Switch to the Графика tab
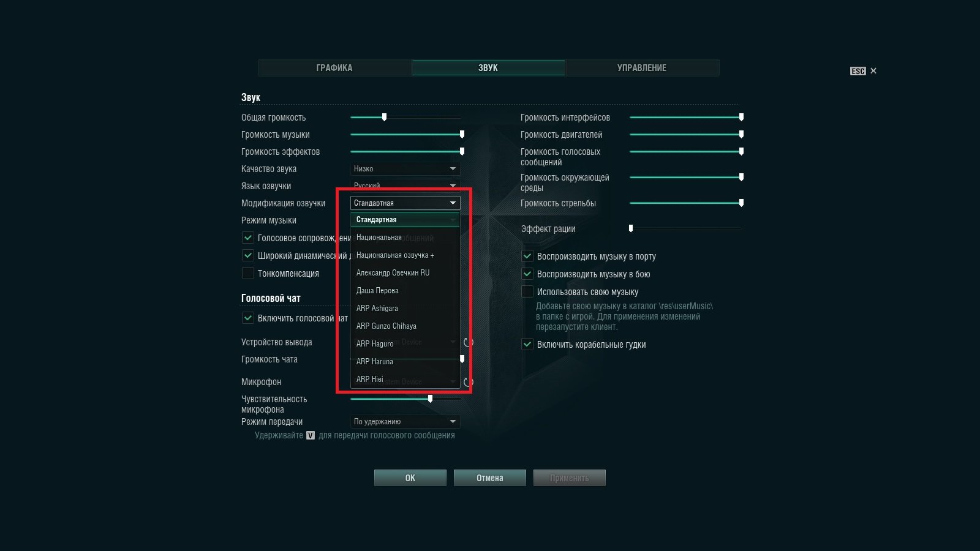The width and height of the screenshot is (980, 551). (334, 68)
